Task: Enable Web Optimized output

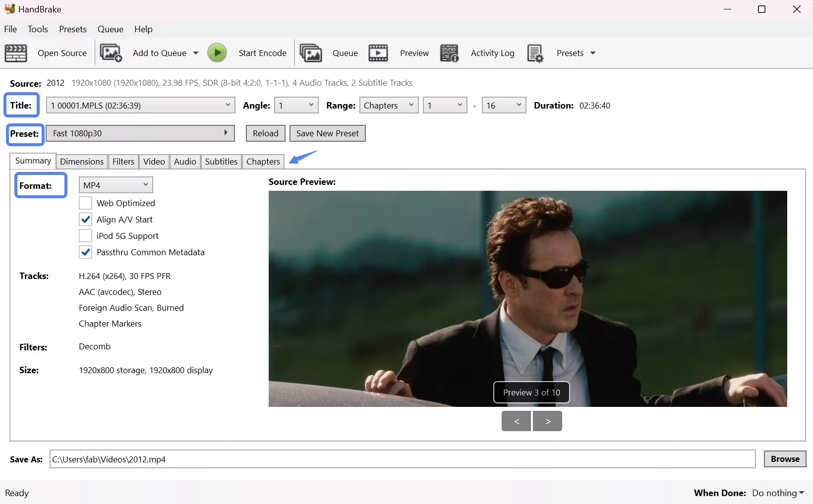Action: [85, 203]
